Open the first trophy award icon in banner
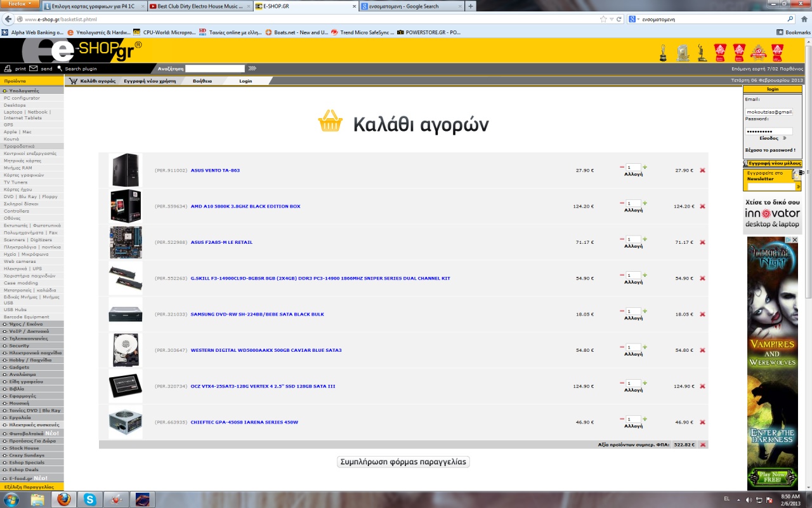The width and height of the screenshot is (812, 508). pyautogui.click(x=663, y=52)
